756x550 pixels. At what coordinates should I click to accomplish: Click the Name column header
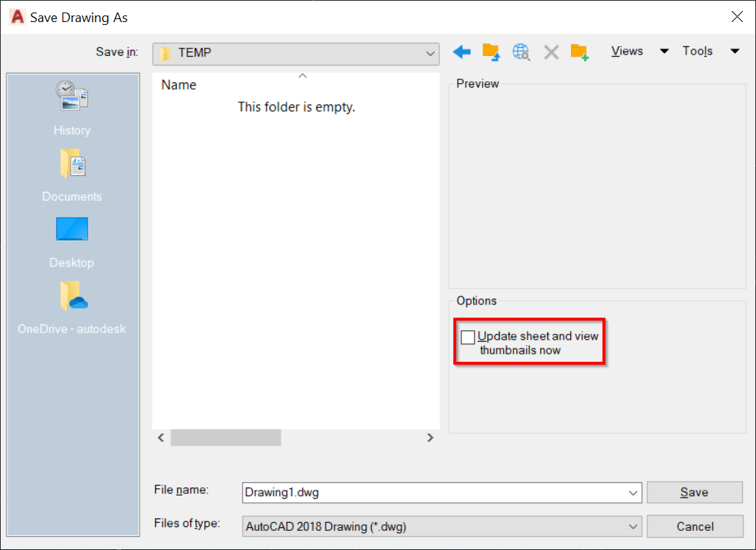pos(179,85)
